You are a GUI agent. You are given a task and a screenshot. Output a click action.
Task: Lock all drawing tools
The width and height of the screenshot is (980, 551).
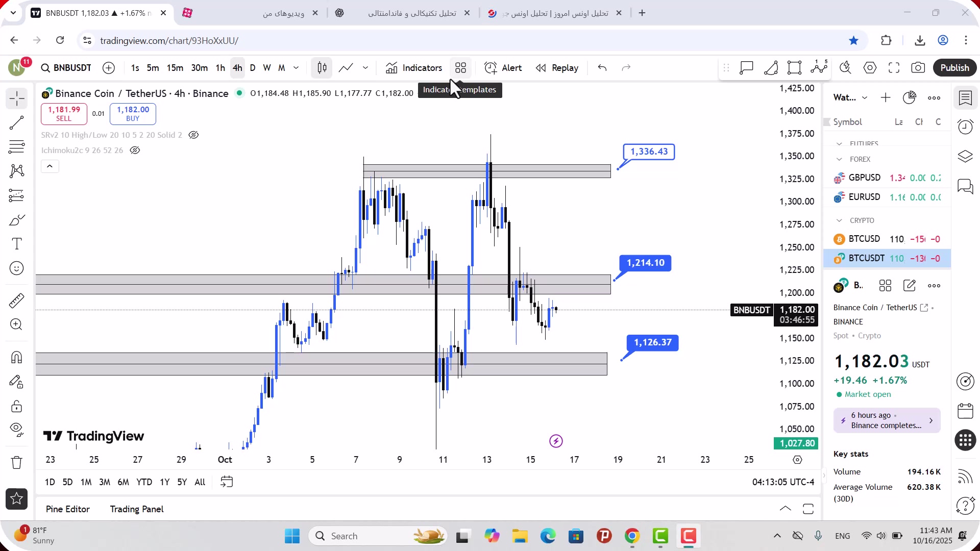pos(17,406)
